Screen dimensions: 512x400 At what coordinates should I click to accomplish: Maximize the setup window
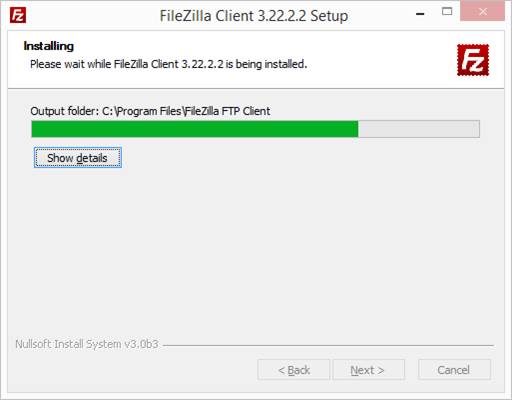click(447, 12)
